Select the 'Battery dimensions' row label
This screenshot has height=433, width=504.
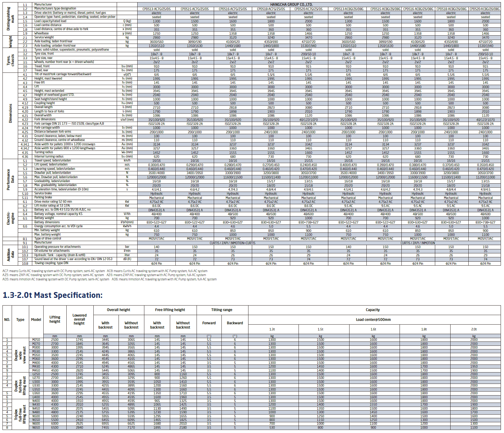tap(47, 222)
